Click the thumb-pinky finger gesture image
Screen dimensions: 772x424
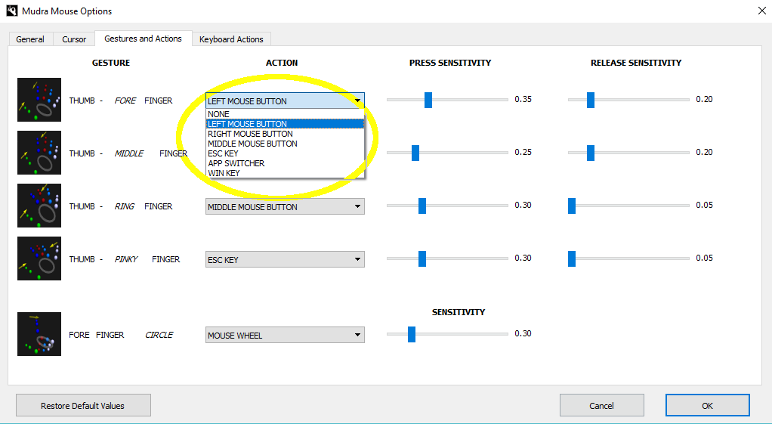(39, 259)
